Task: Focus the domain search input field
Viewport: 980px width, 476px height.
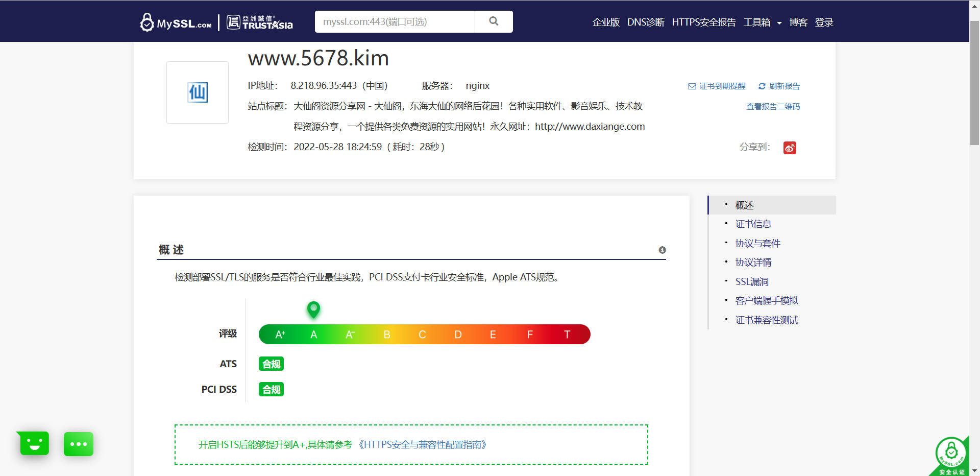Action: point(395,21)
